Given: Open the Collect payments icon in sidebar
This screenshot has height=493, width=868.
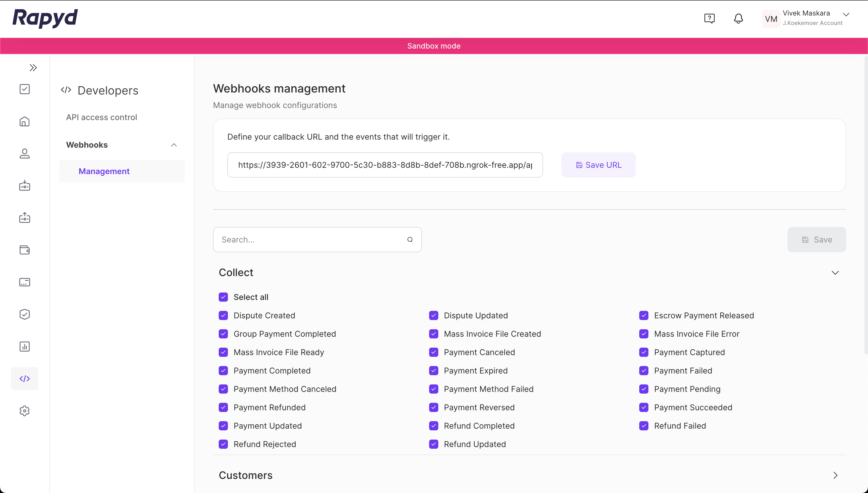Looking at the screenshot, I should 24,185.
